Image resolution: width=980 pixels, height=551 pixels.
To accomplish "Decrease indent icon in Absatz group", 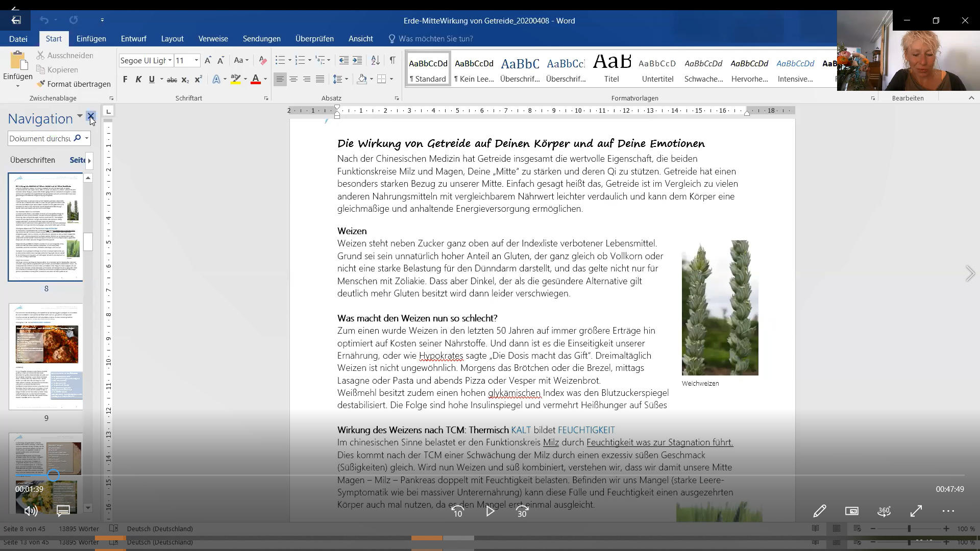I will point(344,60).
